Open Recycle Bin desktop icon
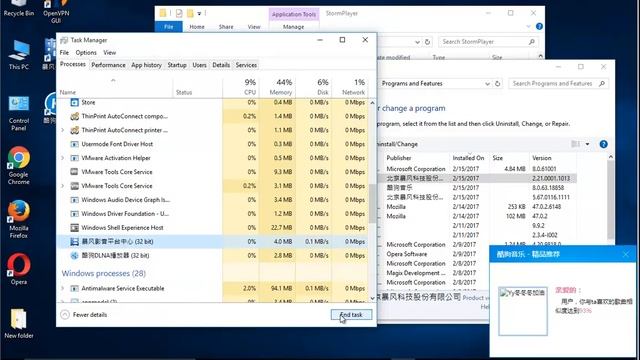Viewport: 640px width, 360px height. pos(18,8)
